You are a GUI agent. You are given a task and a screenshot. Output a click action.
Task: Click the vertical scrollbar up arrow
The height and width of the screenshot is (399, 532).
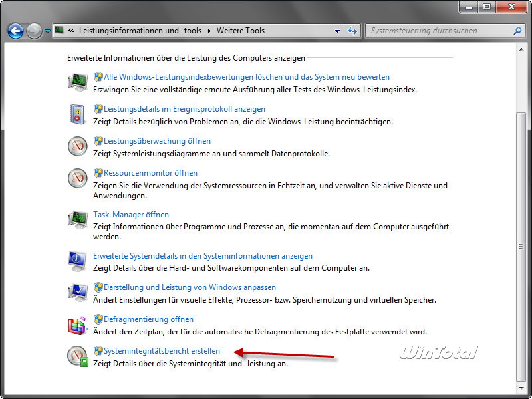(521, 49)
